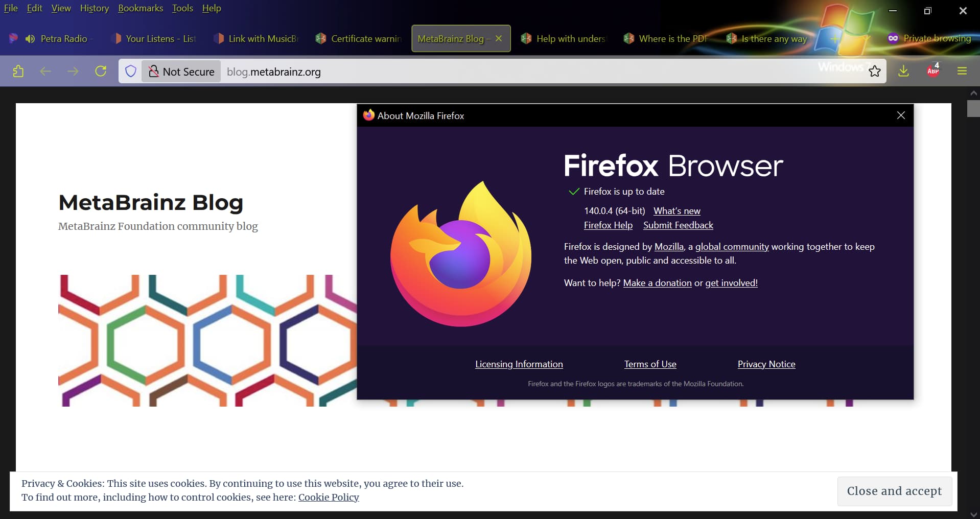Screen dimensions: 980x519
Task: Open the global community link
Action: pyautogui.click(x=732, y=247)
